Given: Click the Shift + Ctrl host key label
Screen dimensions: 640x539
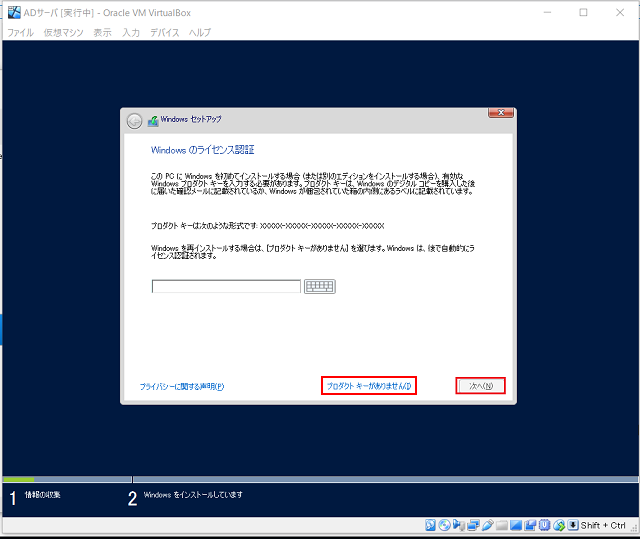Looking at the screenshot, I should point(603,525).
